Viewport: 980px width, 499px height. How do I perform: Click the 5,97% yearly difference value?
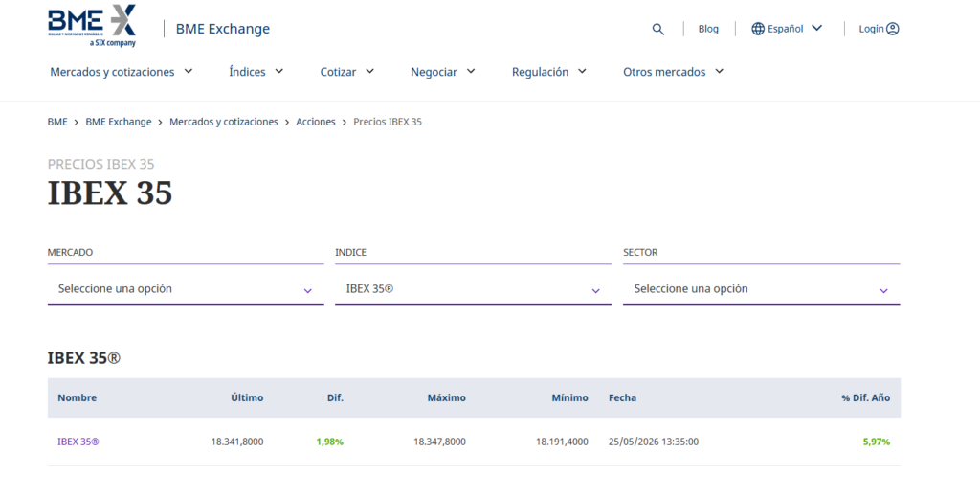(x=877, y=442)
